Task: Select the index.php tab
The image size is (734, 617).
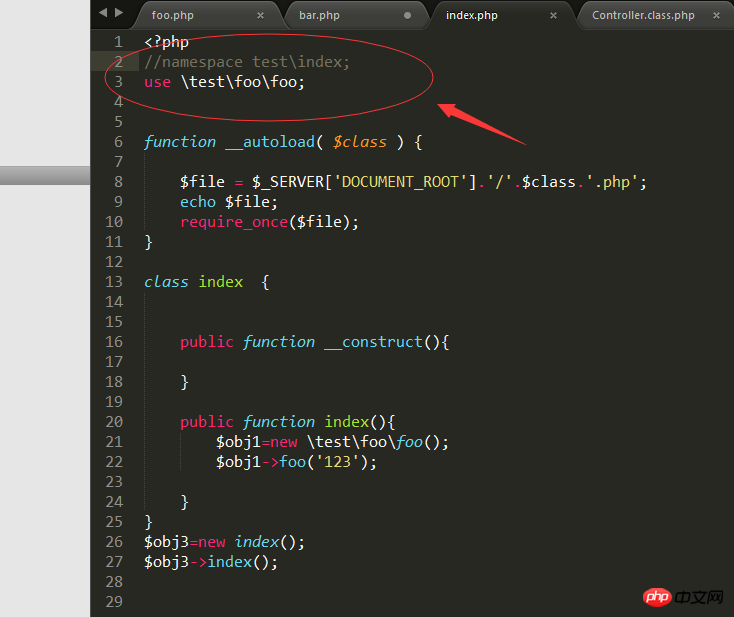Action: (471, 15)
